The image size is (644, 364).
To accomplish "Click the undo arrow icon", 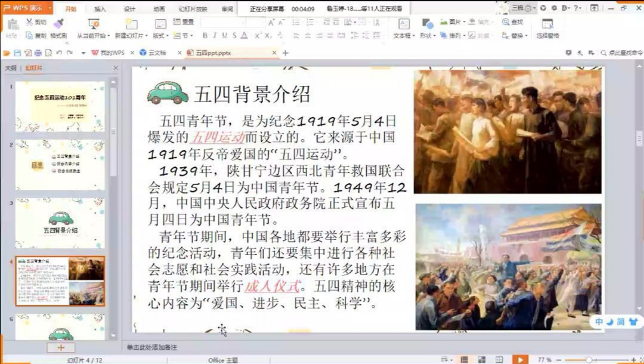I will 59,53.
